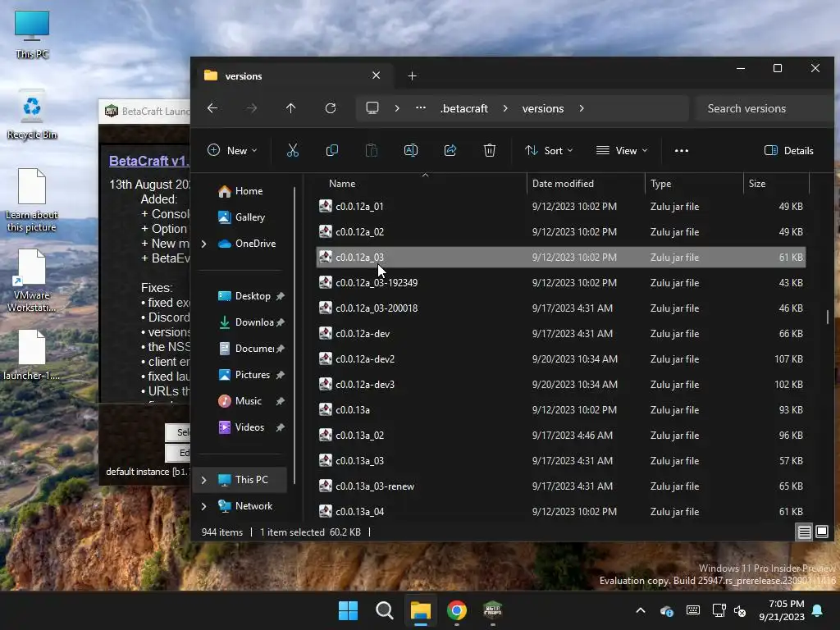Click the Share icon in toolbar
Viewport: 840px width, 630px height.
(450, 151)
